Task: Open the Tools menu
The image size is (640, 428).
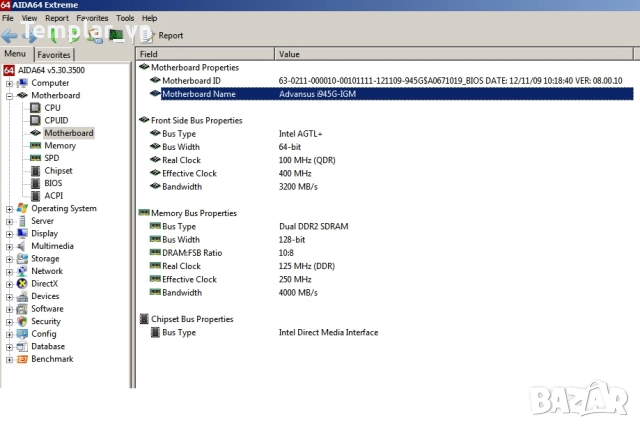Action: click(x=125, y=18)
